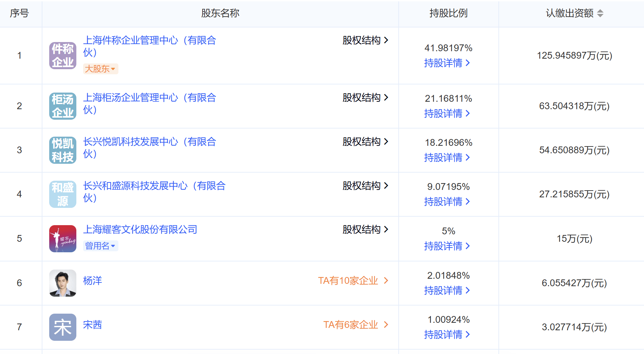Click the 和盛源 light blue logo icon
The width and height of the screenshot is (644, 354).
coord(62,194)
